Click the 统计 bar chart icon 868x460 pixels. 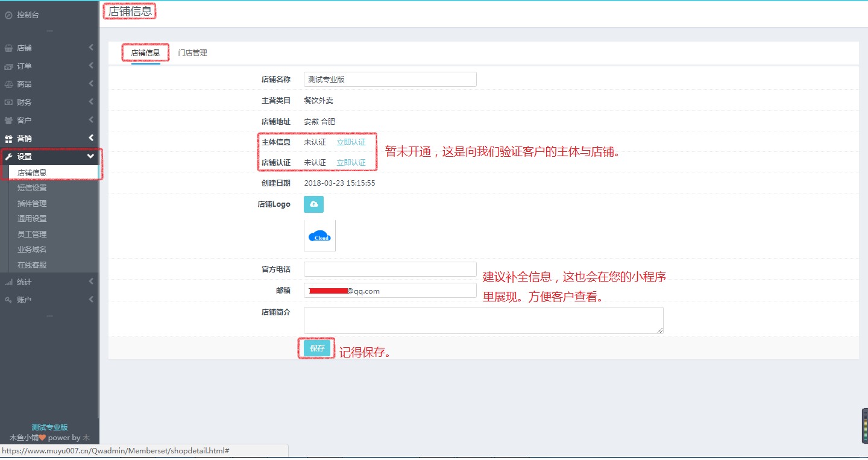[8, 282]
